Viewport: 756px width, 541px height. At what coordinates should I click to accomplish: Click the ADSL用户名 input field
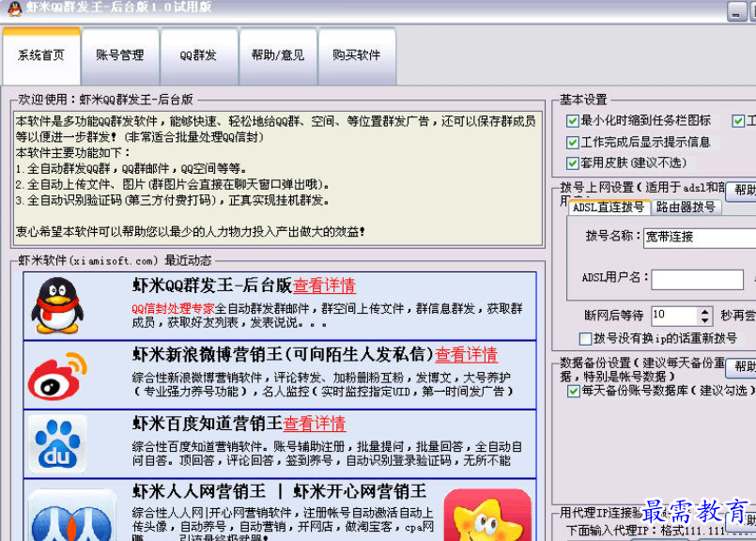pyautogui.click(x=697, y=279)
